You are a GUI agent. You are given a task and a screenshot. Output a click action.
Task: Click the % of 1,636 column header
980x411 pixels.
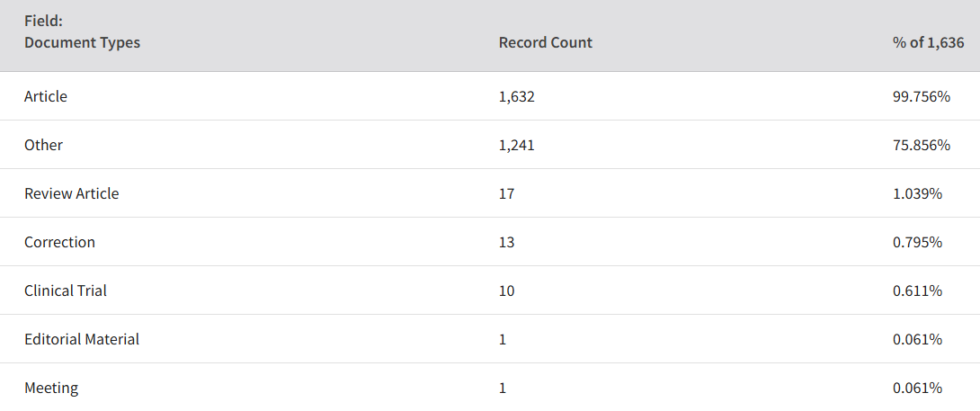(x=929, y=43)
